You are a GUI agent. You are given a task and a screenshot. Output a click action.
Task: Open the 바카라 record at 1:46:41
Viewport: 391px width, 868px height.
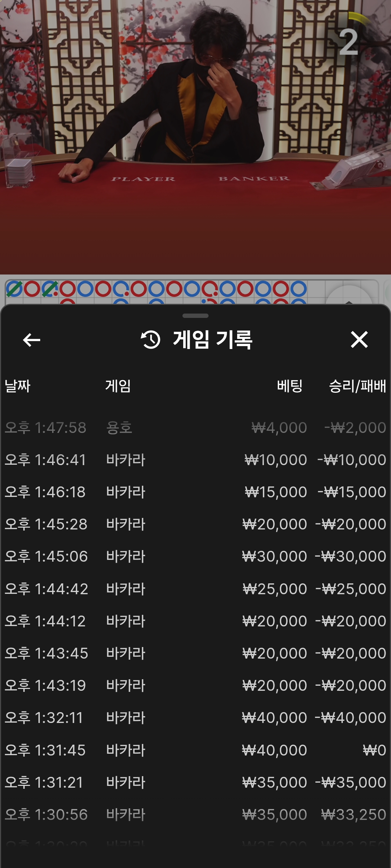(x=195, y=460)
